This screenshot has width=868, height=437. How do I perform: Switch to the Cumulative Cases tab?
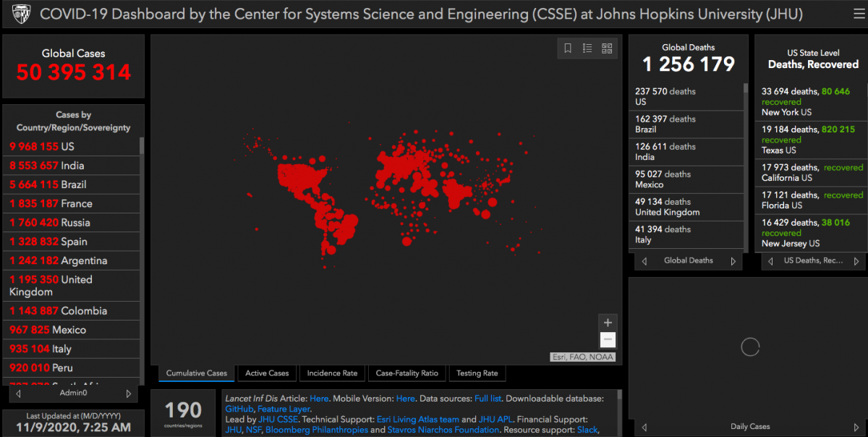pos(197,373)
